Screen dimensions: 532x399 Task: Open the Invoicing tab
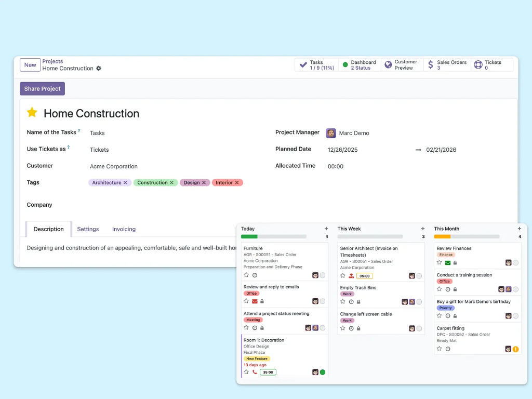[123, 229]
